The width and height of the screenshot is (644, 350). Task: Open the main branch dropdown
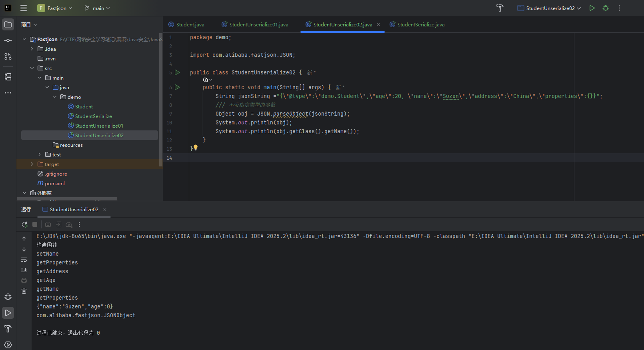click(x=97, y=8)
